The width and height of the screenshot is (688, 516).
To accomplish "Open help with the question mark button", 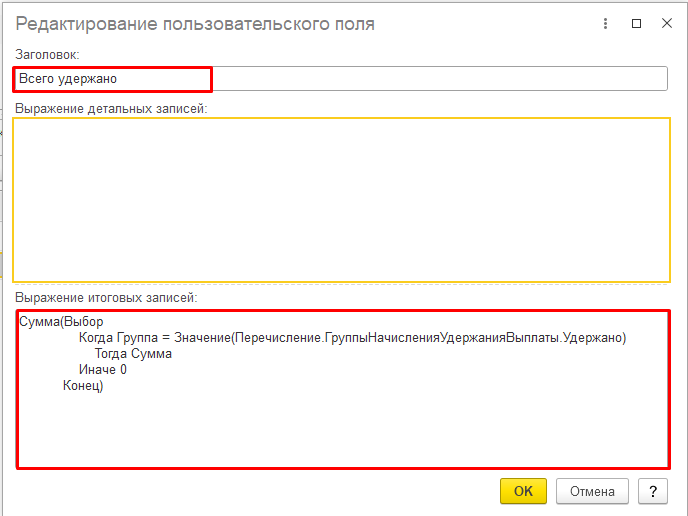I will pyautogui.click(x=652, y=491).
